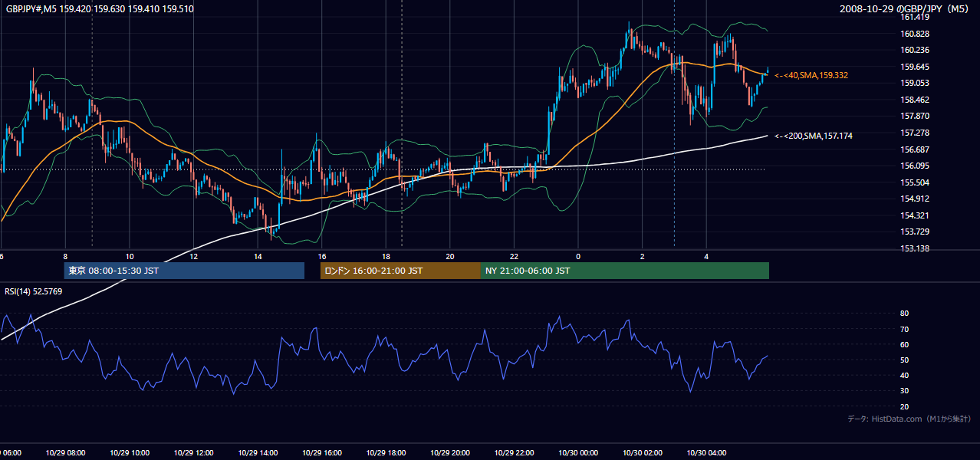Click the 10/30 02:00 date label
The width and height of the screenshot is (980, 460).
point(643,453)
